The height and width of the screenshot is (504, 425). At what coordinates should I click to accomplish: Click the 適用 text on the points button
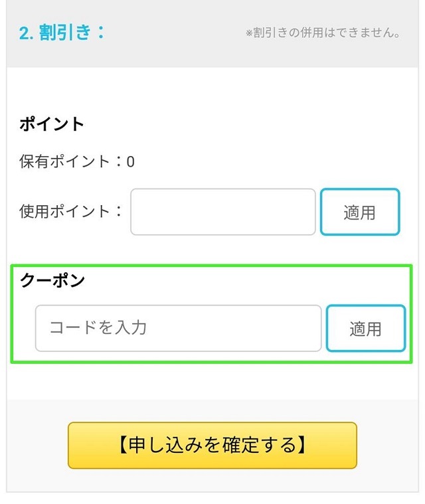[359, 212]
